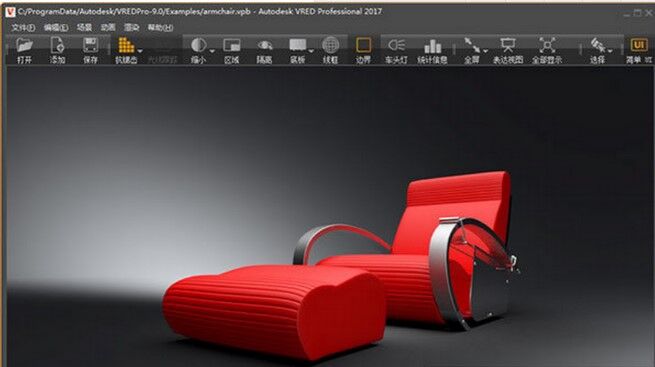Click the Region (区域) render icon
Screen dimensions: 655x367
pos(231,45)
